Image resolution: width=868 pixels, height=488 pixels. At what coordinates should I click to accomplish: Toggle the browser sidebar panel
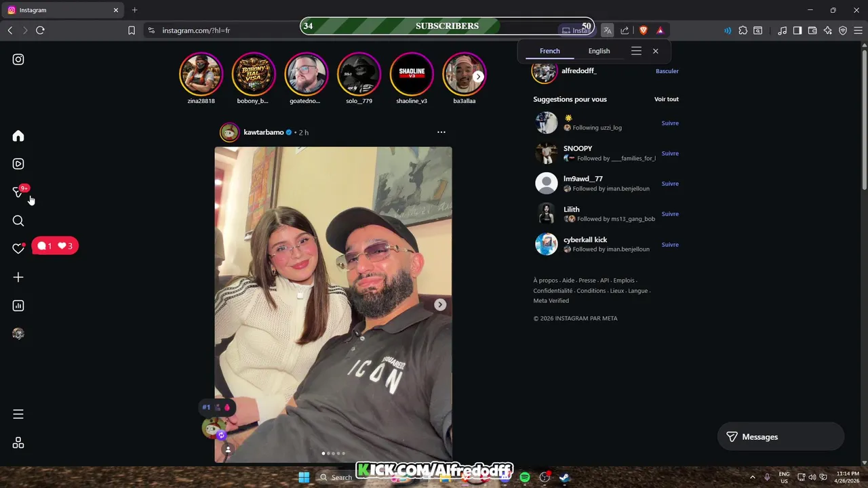(x=797, y=30)
